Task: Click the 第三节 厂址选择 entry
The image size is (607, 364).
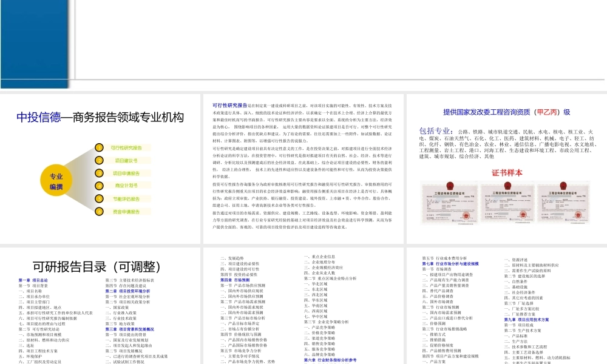Action: click(519, 303)
